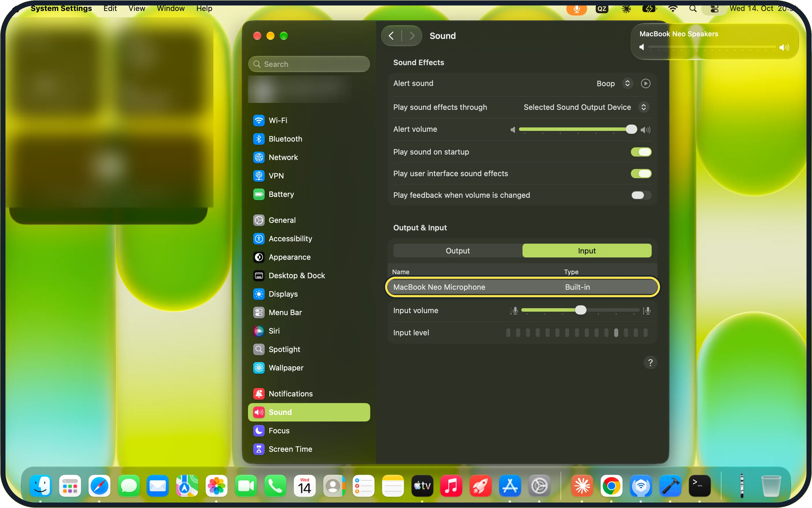Screen dimensions: 812x508
Task: Click the settings Search field
Action: coord(309,64)
